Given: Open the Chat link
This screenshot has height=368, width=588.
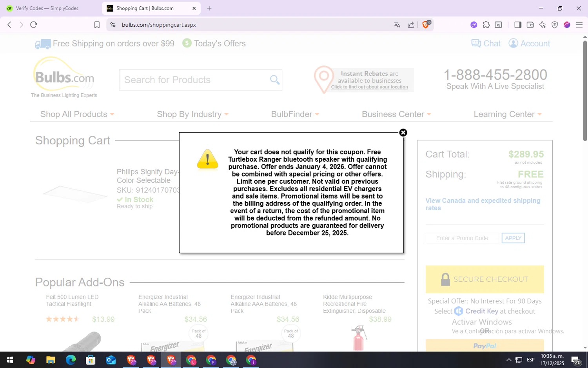Looking at the screenshot, I should tap(486, 44).
